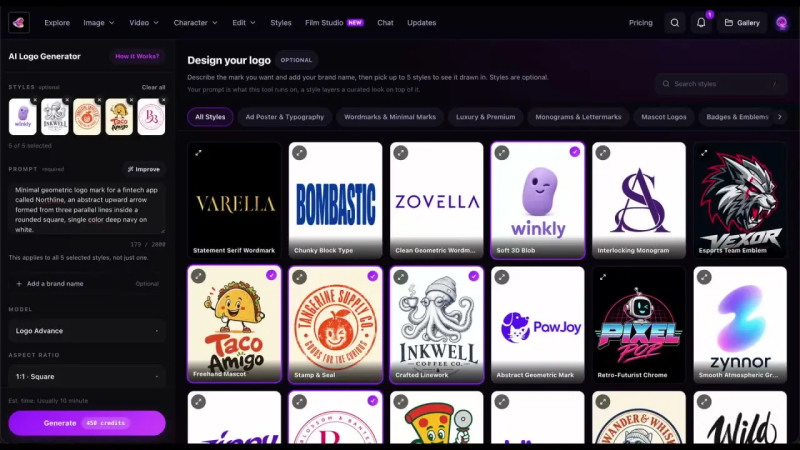This screenshot has height=450, width=800.
Task: Uncheck the Stamp & Seal style
Action: 372,276
